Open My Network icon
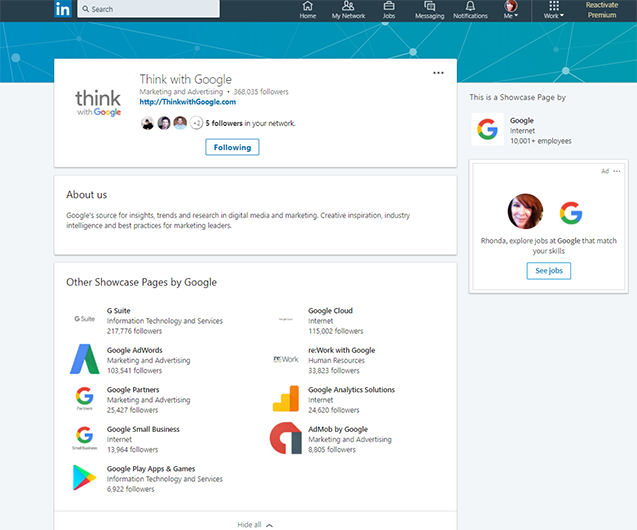Viewport: 637px width, 530px height. coord(348,10)
